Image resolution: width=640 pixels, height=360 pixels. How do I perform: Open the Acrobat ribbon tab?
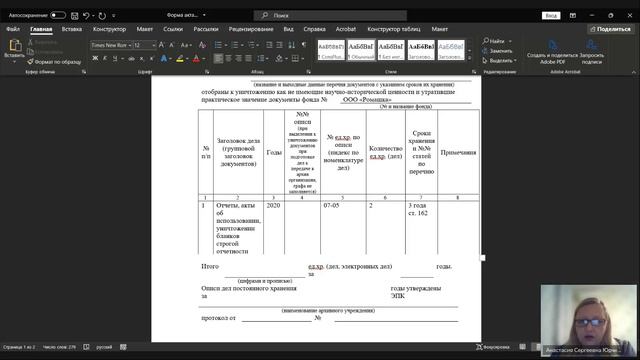click(346, 29)
